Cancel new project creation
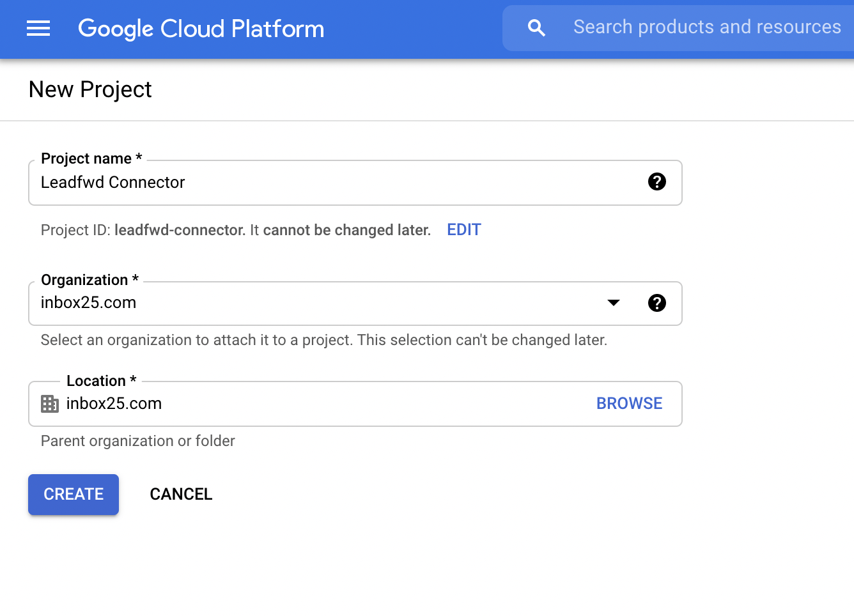This screenshot has width=854, height=616. coord(181,494)
